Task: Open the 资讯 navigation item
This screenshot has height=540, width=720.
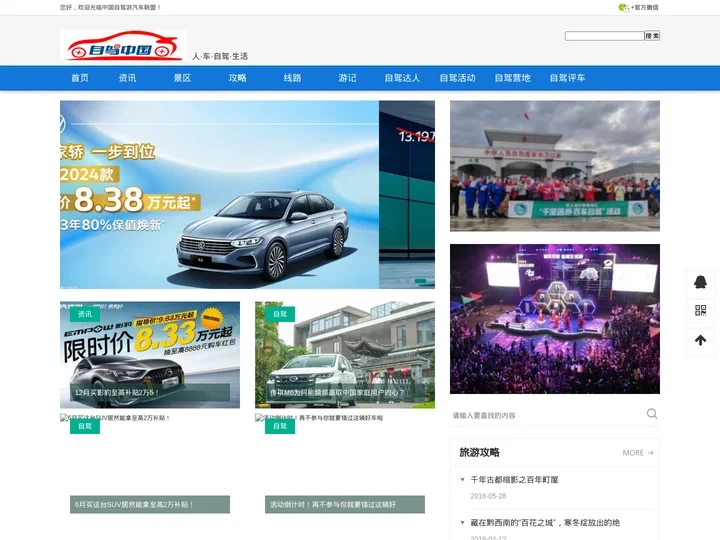Action: (127, 78)
